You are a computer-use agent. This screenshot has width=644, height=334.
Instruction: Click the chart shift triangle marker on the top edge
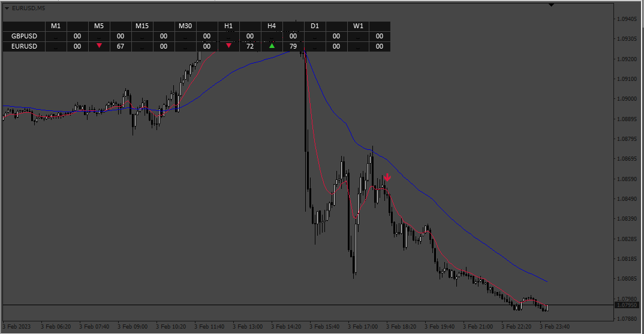coord(551,5)
